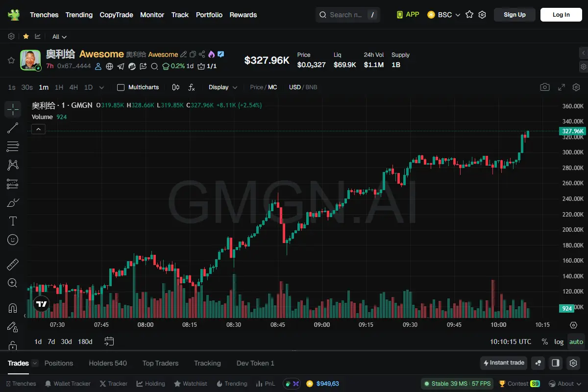Copy the token contract address icon
588x392 pixels.
(193, 54)
